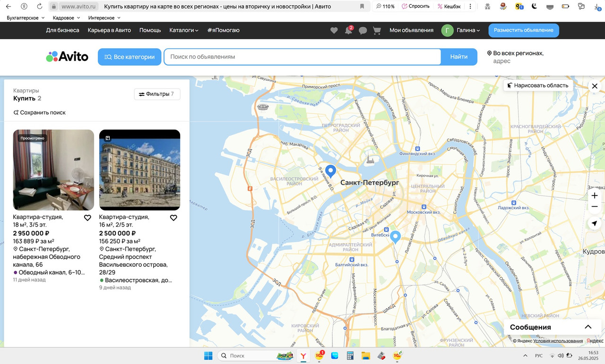Open Calculator from taskbar
Viewport: 605px width, 364px height.
coord(350,356)
